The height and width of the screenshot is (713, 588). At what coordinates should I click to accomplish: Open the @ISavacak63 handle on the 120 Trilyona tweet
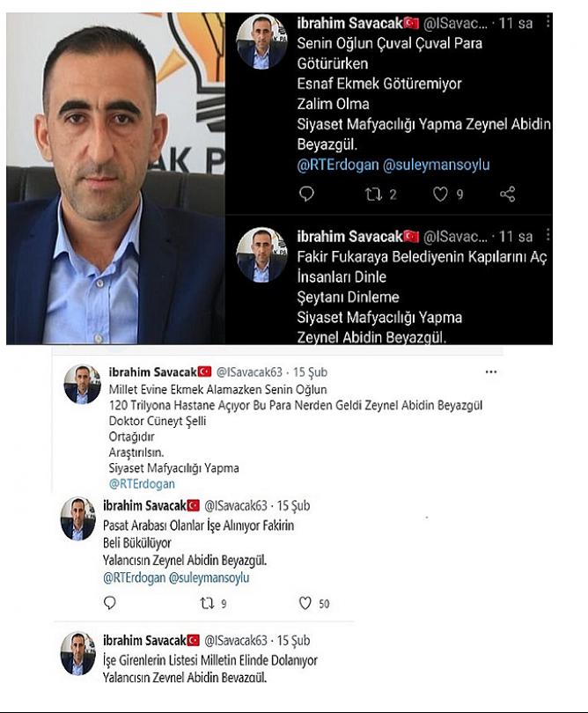click(249, 372)
